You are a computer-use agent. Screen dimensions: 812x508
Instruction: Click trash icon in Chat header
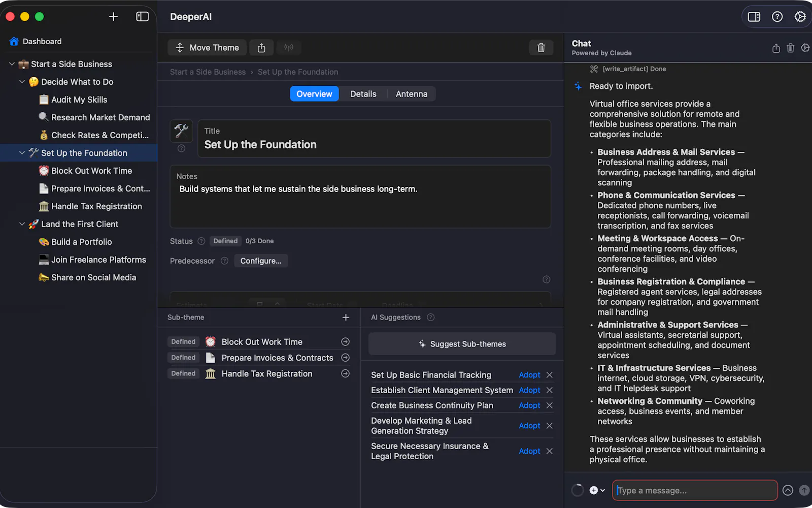tap(790, 48)
